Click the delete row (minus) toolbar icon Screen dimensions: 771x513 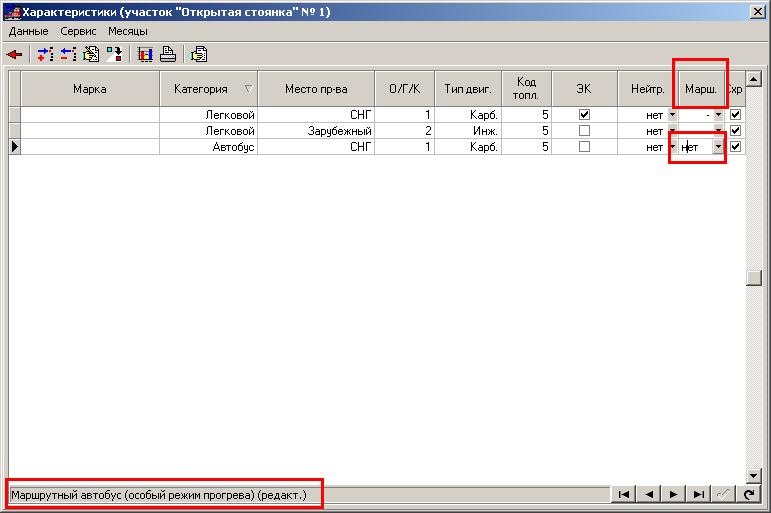tap(67, 55)
